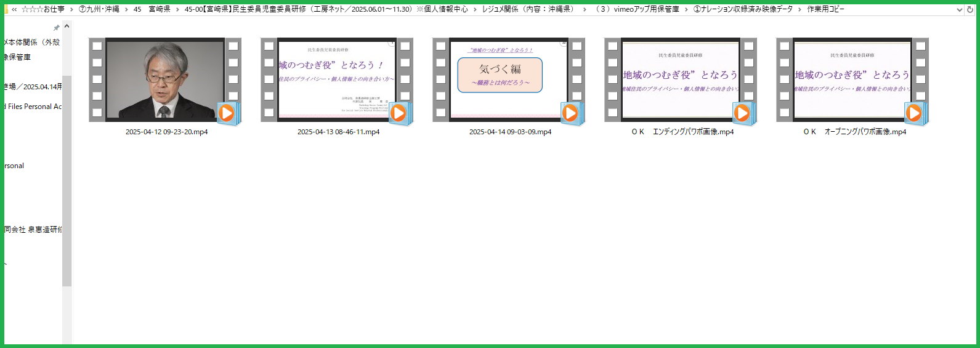Image resolution: width=980 pixels, height=348 pixels.
Task: Click player icon on 2025-04-14 09-03-09.mp4 thumbnail
Action: click(x=572, y=113)
